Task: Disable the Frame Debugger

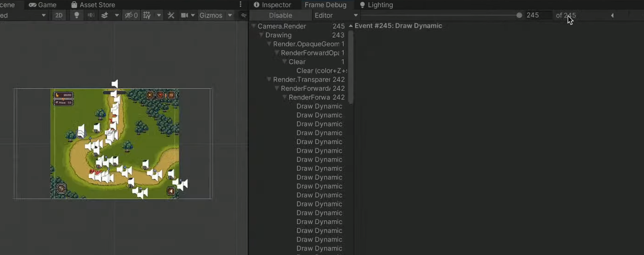Action: pyautogui.click(x=280, y=15)
